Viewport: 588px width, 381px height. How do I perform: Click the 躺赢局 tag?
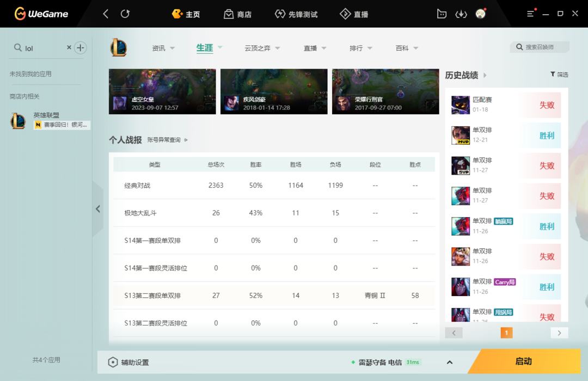point(503,221)
